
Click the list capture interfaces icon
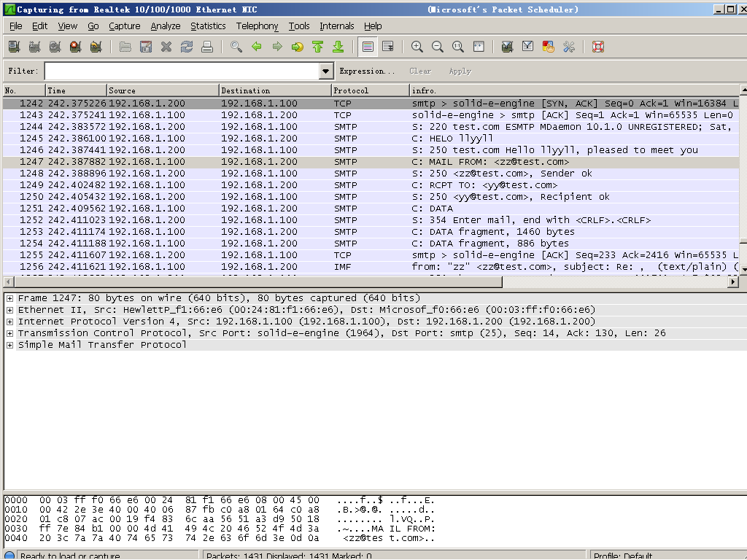[14, 47]
